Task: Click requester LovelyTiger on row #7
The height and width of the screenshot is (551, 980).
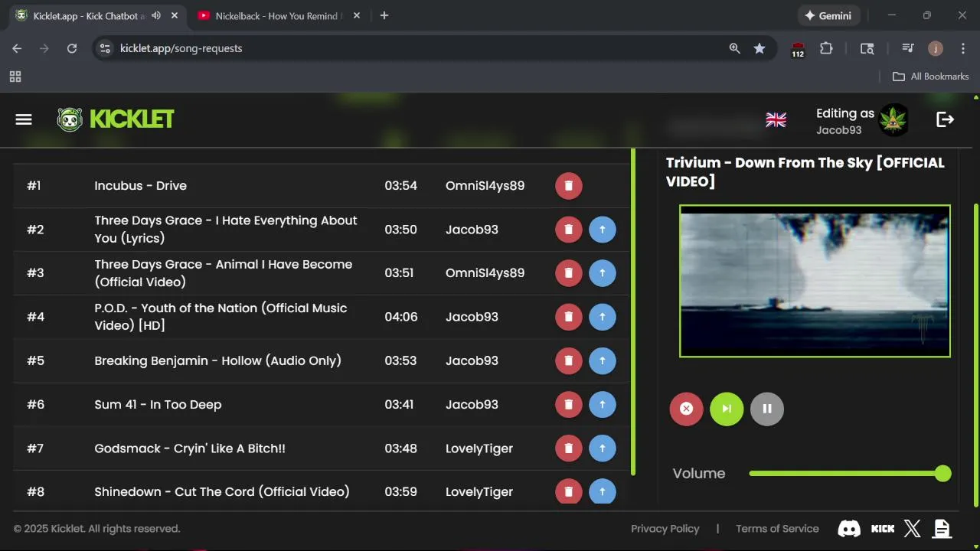Action: pyautogui.click(x=479, y=448)
